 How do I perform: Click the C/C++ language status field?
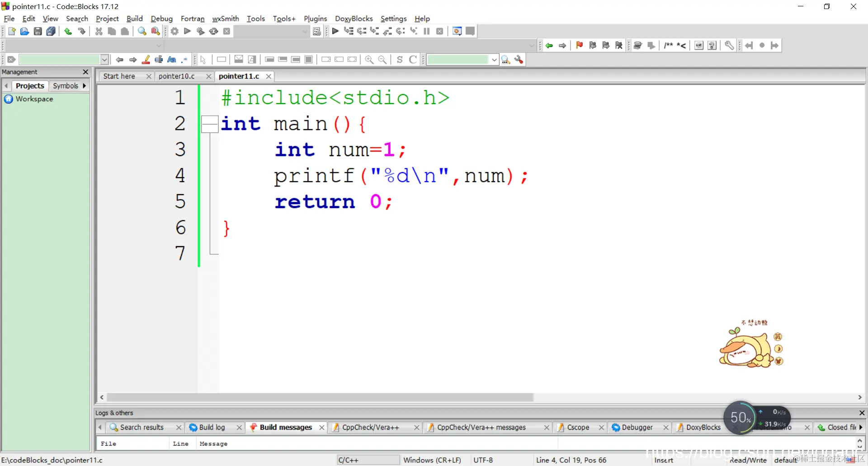(368, 460)
